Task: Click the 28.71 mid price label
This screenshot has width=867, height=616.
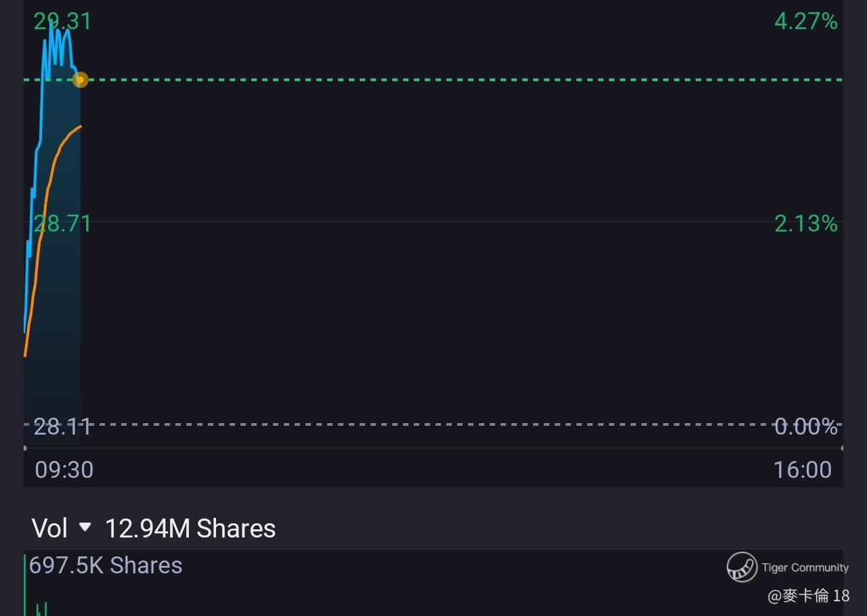Action: click(62, 223)
